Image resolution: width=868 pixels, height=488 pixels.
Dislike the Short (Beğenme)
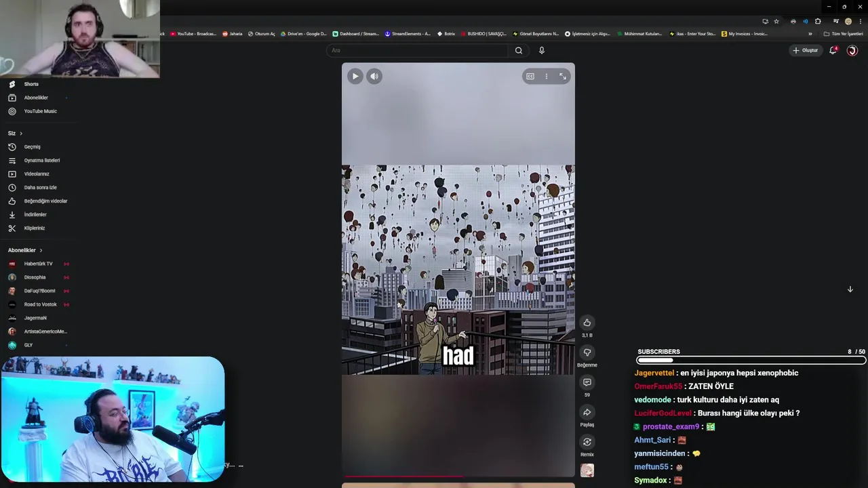click(x=587, y=352)
